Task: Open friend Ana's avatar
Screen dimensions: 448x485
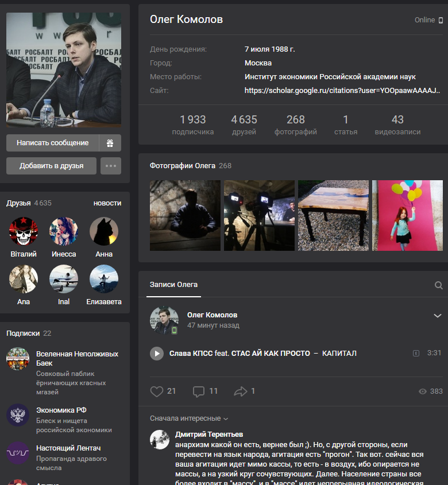Action: click(x=24, y=279)
